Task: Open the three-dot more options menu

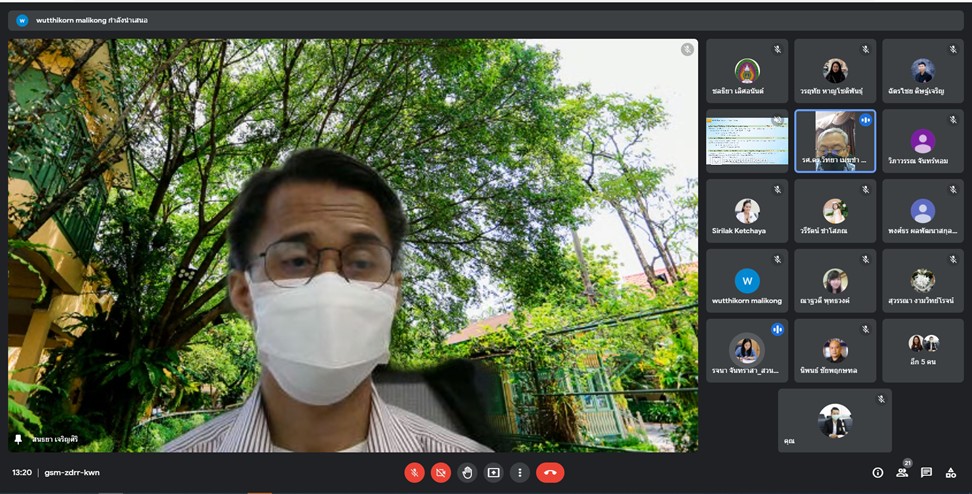Action: pyautogui.click(x=519, y=472)
